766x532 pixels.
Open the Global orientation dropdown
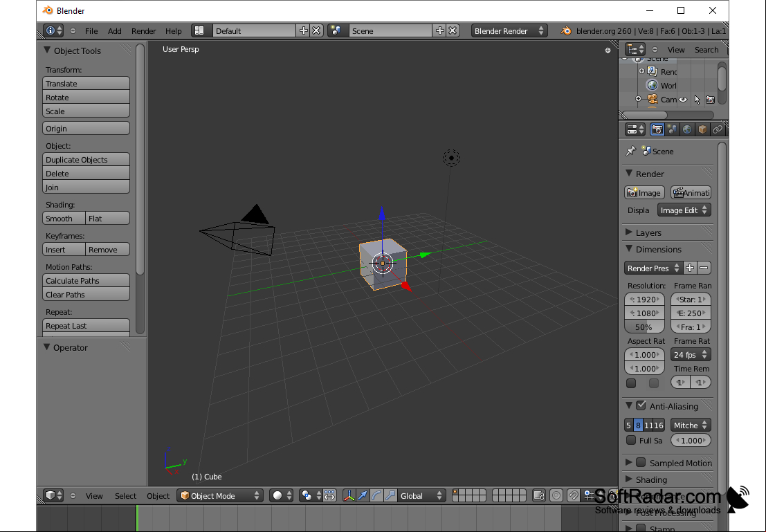coord(421,495)
